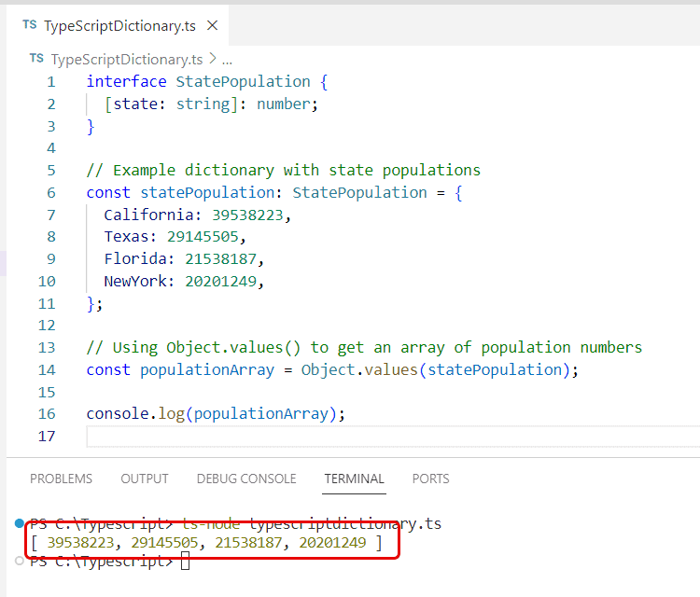Click the 'California' key on line 7
This screenshot has width=700, height=597.
point(148,215)
